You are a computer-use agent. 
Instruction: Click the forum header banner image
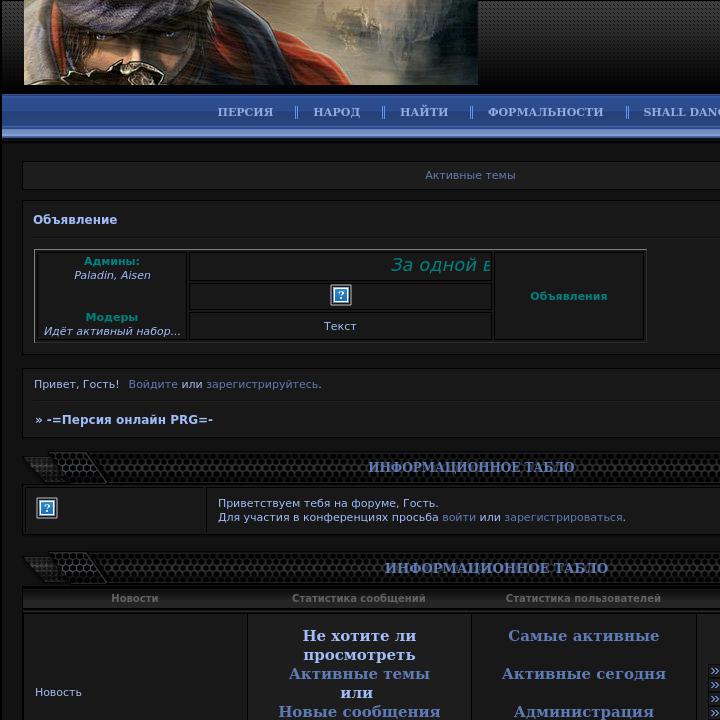[x=251, y=42]
